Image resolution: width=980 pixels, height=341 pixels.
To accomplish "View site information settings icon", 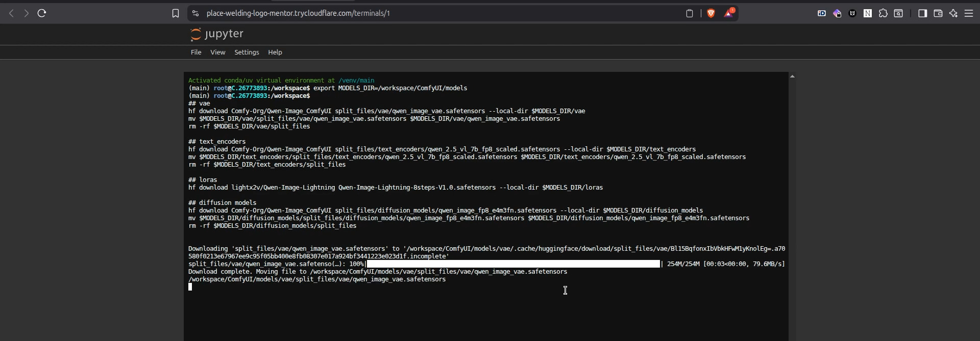I will coord(195,13).
